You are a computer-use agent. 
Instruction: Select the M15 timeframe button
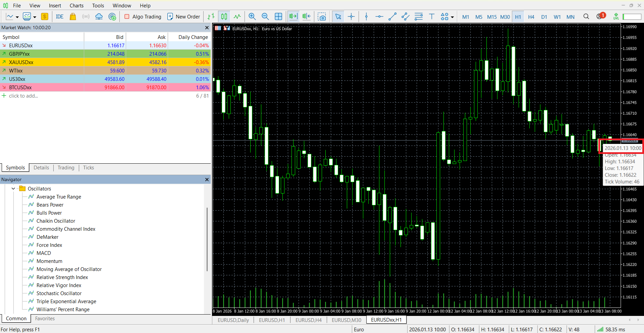tap(492, 17)
